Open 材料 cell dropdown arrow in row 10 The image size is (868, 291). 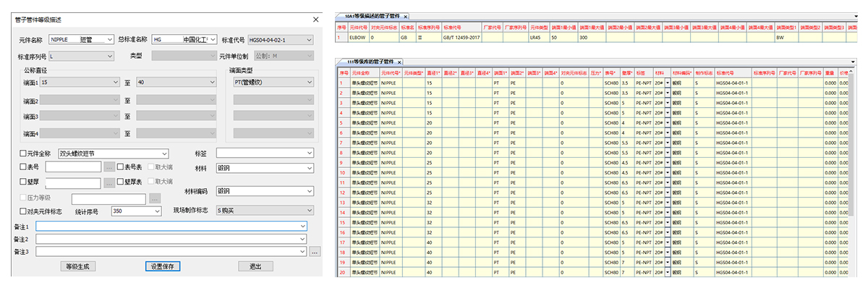click(x=668, y=174)
